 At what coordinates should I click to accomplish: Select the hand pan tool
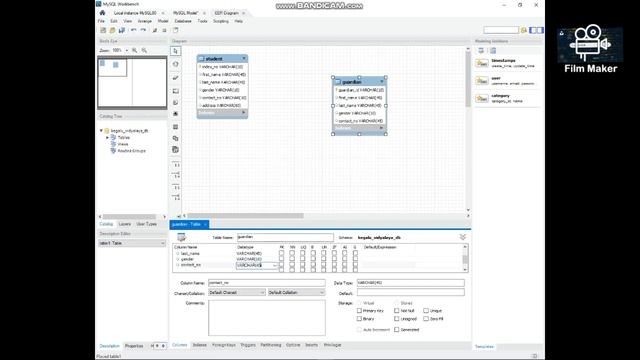tap(176, 64)
